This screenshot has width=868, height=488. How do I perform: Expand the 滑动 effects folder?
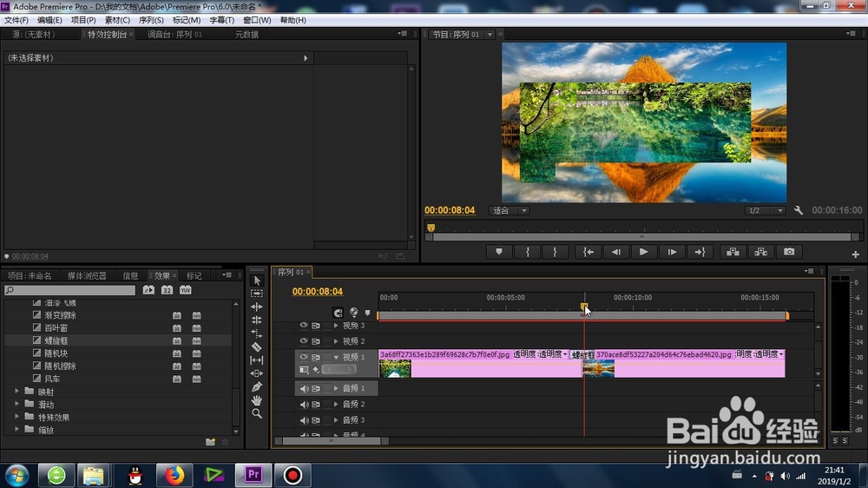(x=16, y=404)
